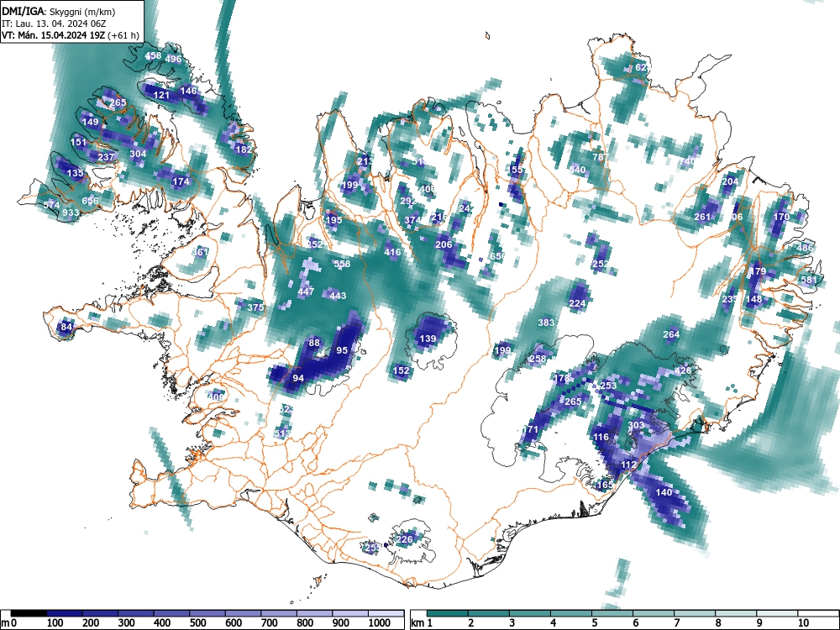Click the visibility value 139
The width and height of the screenshot is (840, 630).
[x=428, y=339]
